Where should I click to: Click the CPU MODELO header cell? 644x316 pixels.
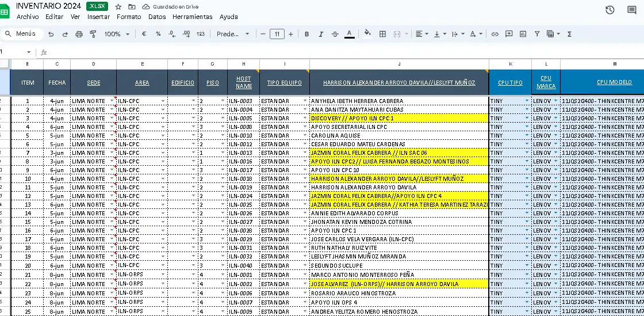point(602,82)
